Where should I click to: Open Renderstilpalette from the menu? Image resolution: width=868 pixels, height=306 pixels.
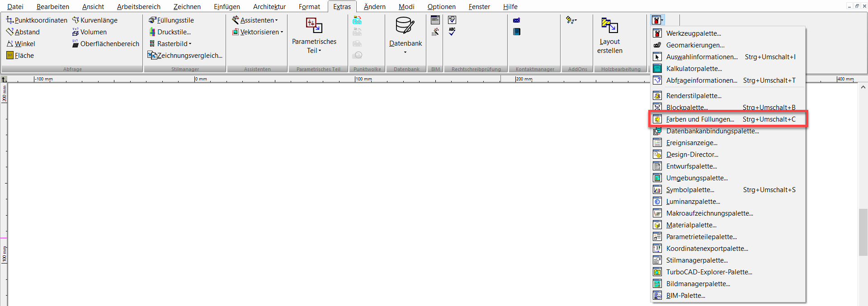[728, 96]
